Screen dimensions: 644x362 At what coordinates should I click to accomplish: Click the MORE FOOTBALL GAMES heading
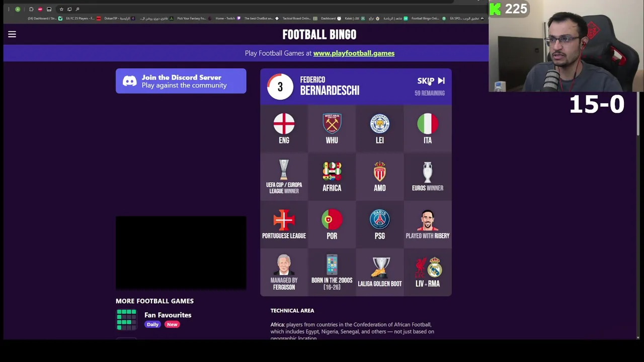pyautogui.click(x=154, y=301)
